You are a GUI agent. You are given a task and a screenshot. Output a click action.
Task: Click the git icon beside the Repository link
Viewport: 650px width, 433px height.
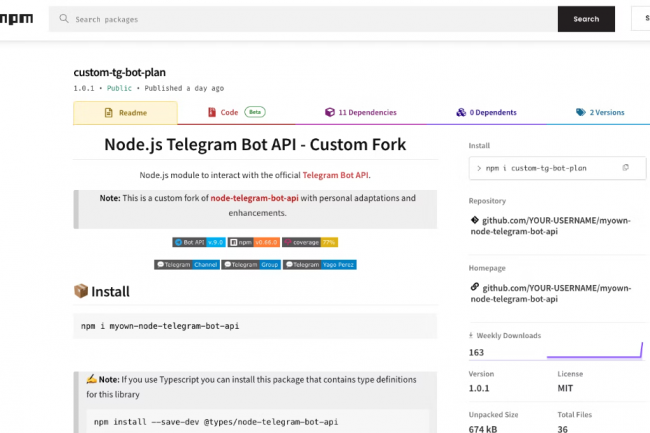474,220
